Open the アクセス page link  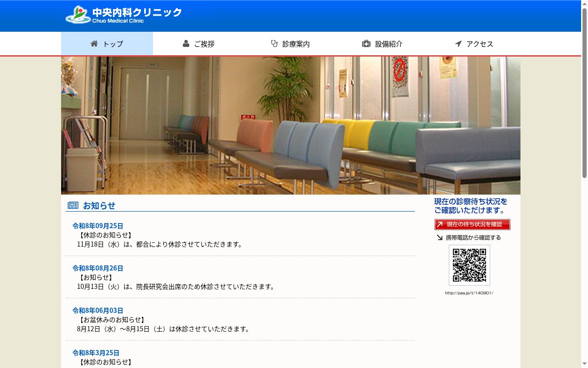coord(475,44)
